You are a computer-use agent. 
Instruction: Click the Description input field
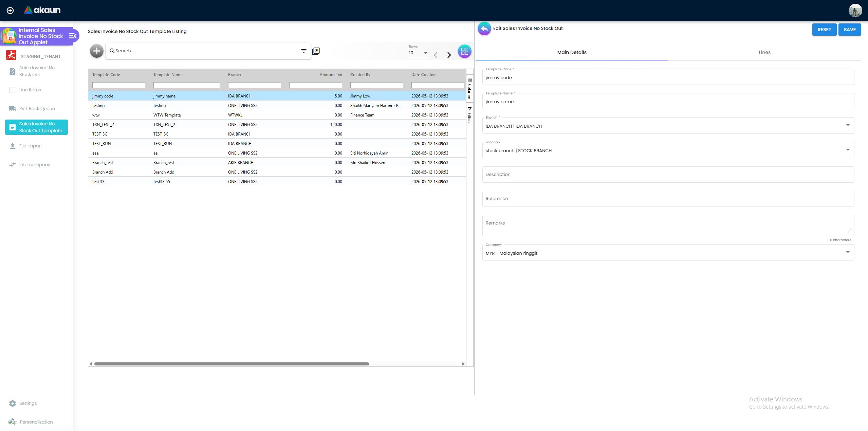(668, 175)
